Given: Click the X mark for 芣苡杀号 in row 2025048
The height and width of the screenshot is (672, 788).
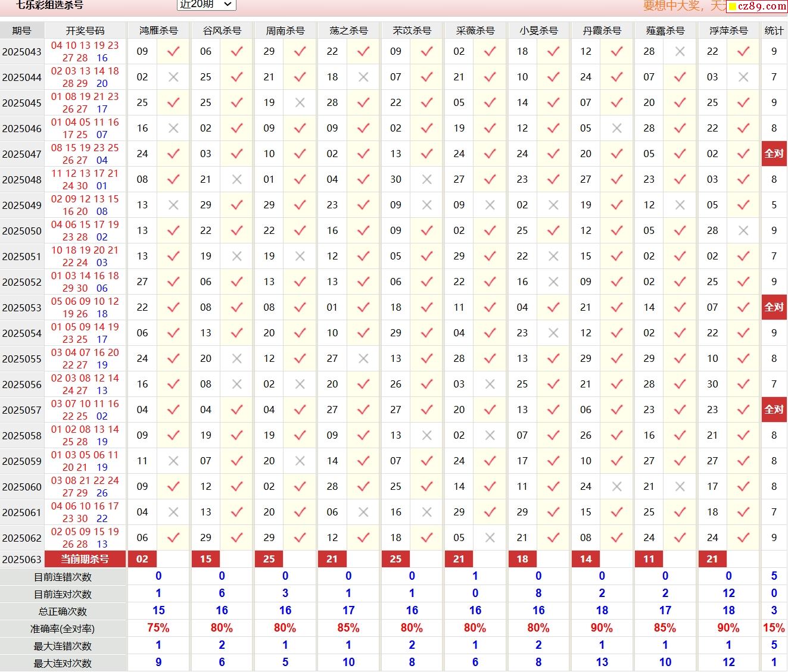Looking at the screenshot, I should click(427, 180).
